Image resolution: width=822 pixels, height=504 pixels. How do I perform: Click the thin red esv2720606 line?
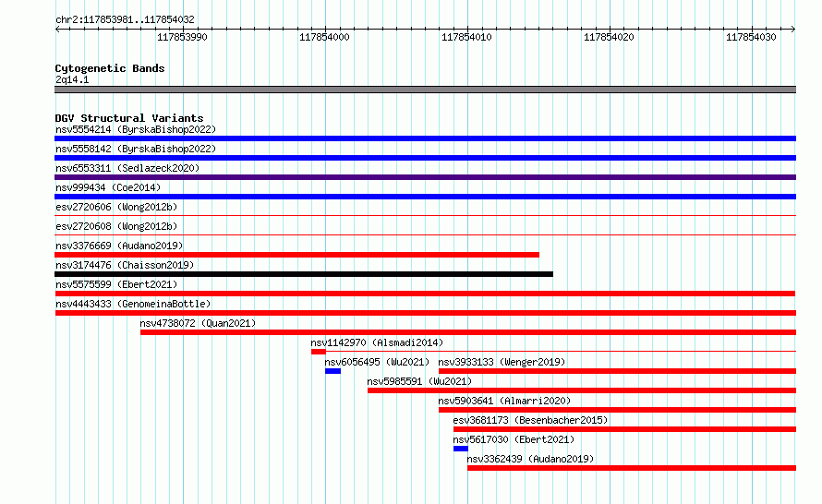(425, 215)
